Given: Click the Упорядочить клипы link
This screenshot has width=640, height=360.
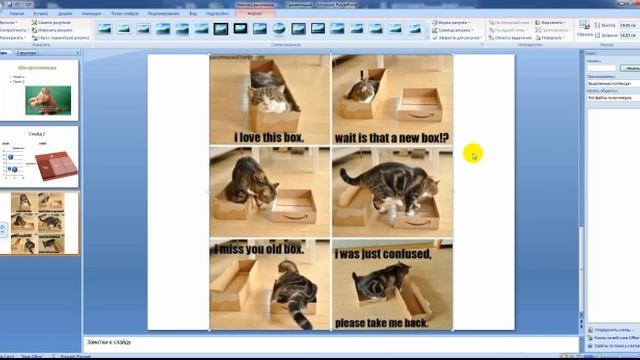Looking at the screenshot, I should click(x=615, y=330).
